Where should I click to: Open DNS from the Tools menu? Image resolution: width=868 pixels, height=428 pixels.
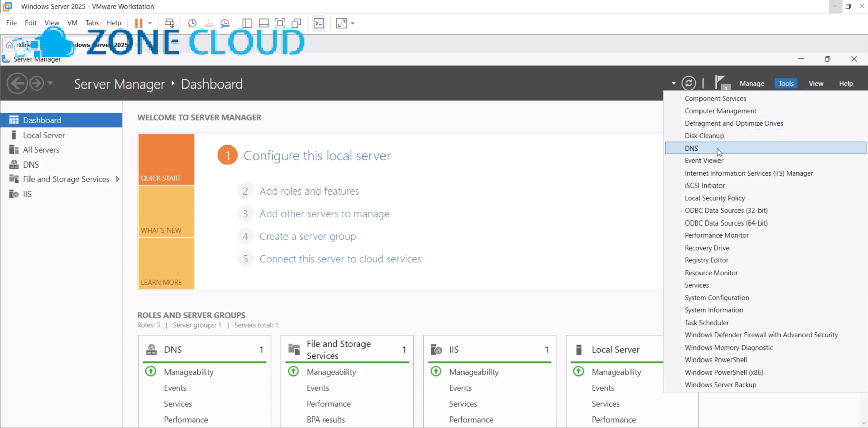(765, 148)
